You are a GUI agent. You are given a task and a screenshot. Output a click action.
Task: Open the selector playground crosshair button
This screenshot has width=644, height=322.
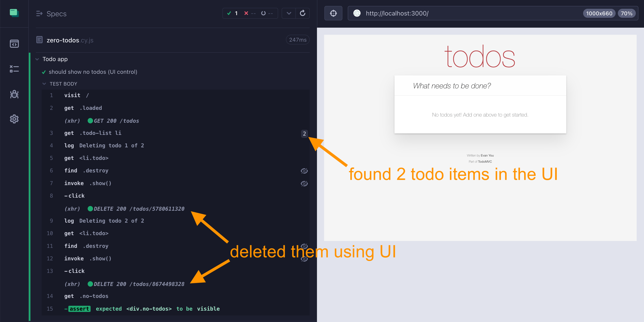tap(333, 13)
